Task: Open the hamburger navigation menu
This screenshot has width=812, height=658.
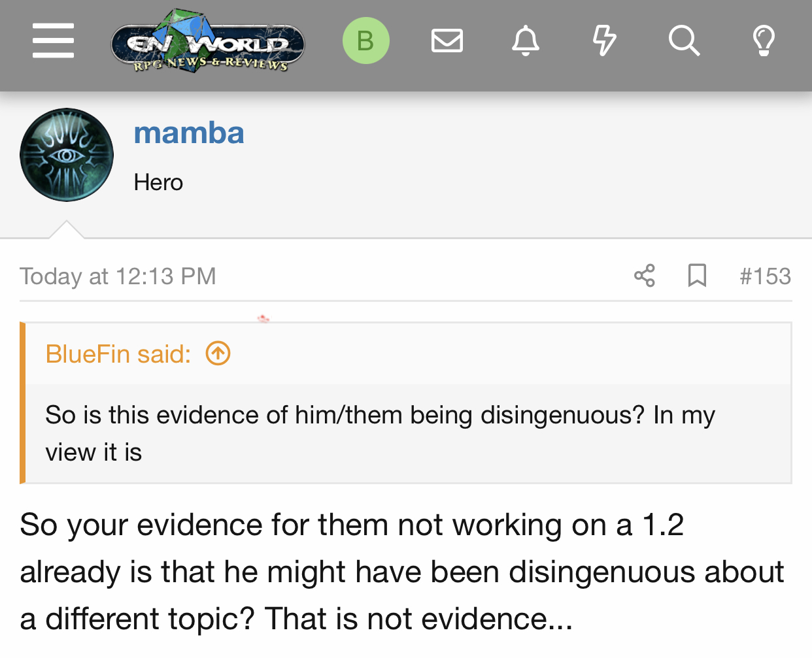Action: click(53, 41)
